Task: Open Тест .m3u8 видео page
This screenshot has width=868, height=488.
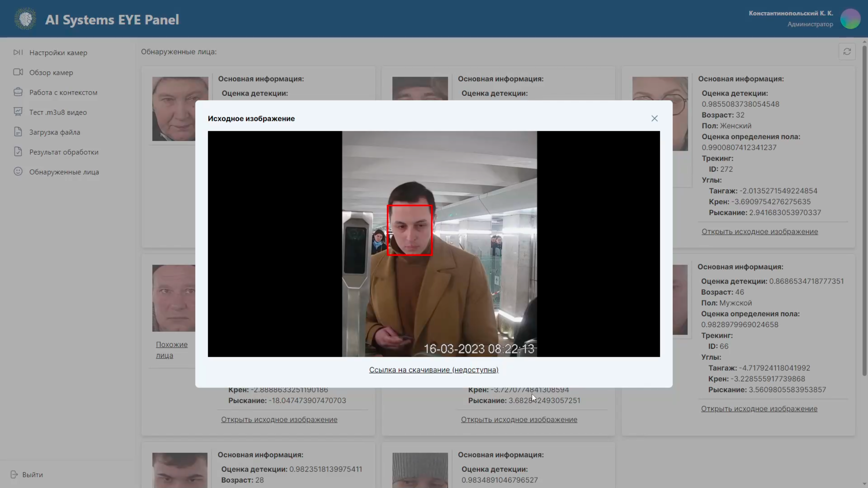Action: coord(58,112)
